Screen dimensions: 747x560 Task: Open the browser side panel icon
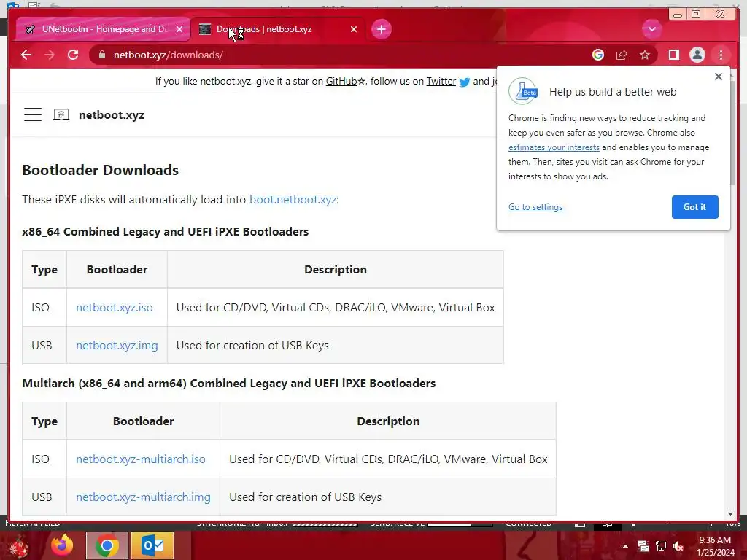[x=673, y=55]
